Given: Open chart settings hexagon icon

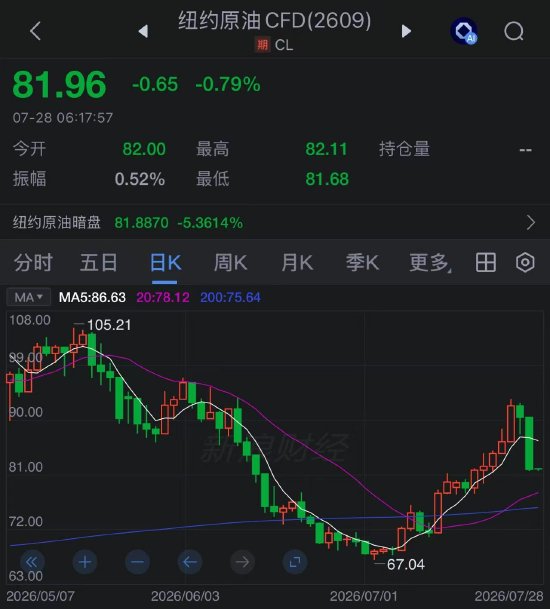Looking at the screenshot, I should [x=525, y=262].
